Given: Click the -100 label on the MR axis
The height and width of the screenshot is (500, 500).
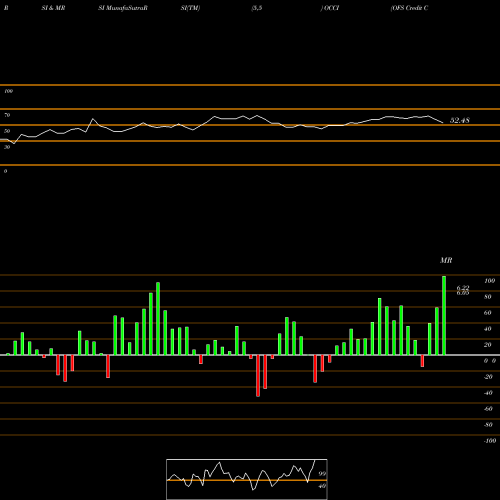Looking at the screenshot, I should pyautogui.click(x=490, y=441).
